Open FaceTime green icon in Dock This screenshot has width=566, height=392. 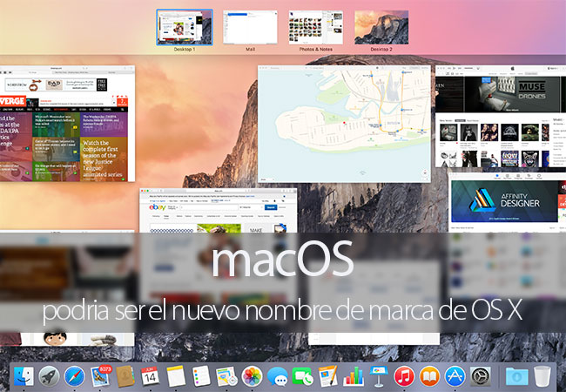[x=303, y=377]
